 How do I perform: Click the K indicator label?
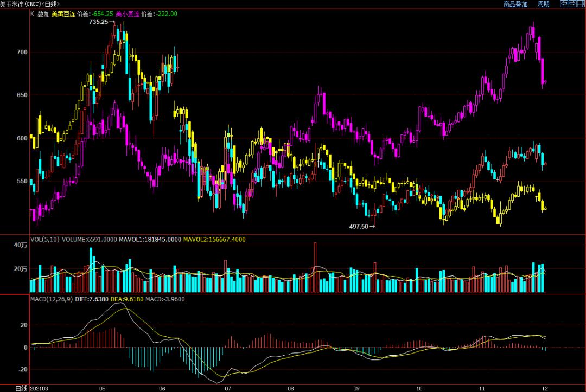click(x=32, y=14)
